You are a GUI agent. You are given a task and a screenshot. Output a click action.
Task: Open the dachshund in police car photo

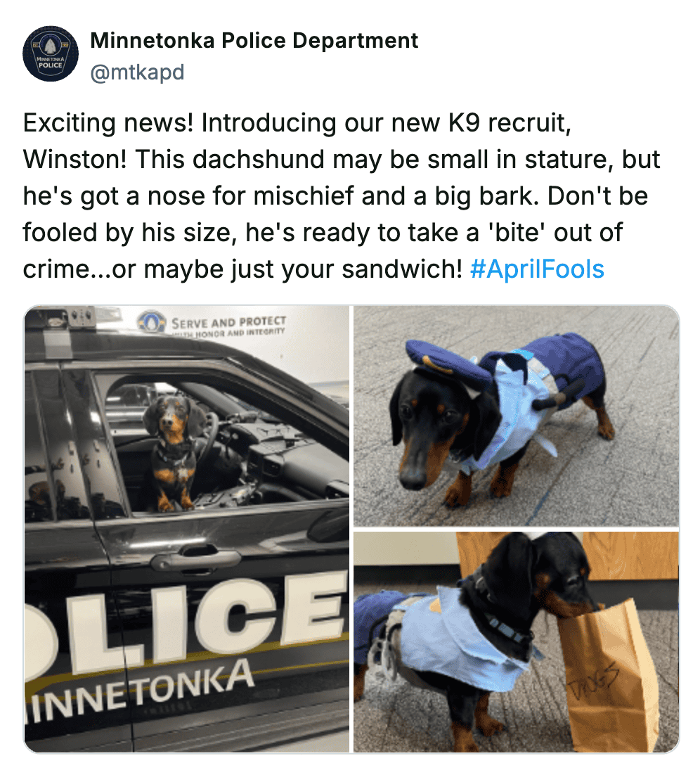click(x=187, y=529)
